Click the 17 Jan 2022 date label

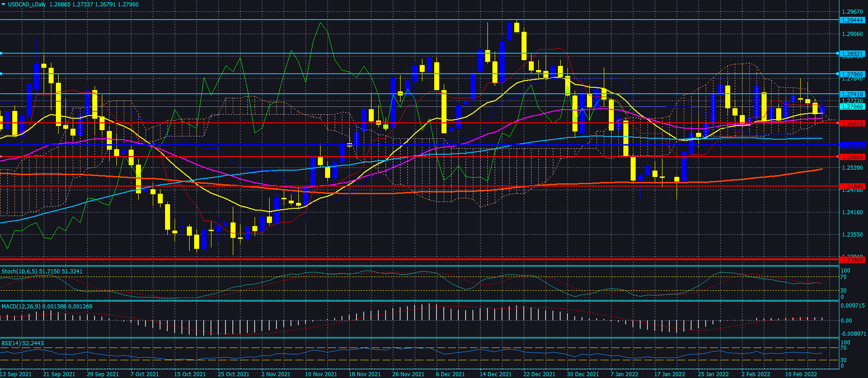tap(670, 374)
